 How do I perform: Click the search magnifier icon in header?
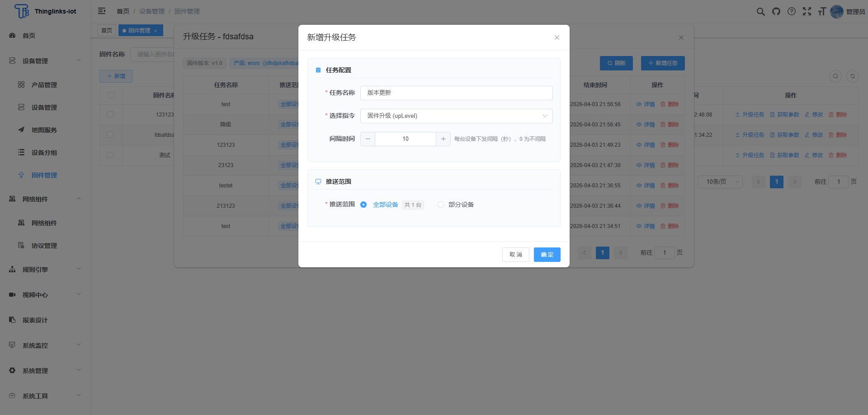760,12
